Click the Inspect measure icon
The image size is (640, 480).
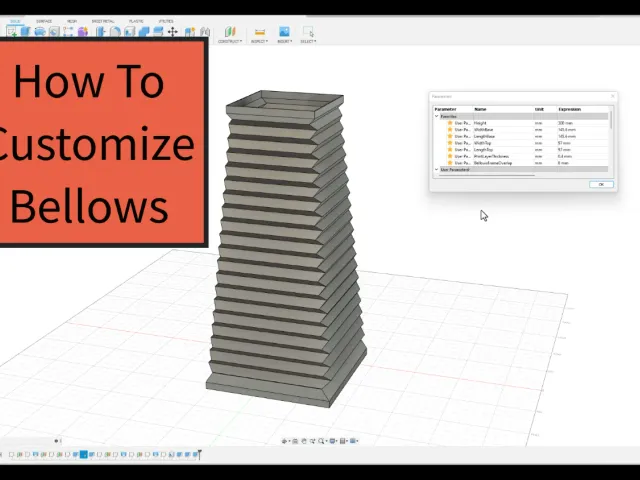pos(260,31)
